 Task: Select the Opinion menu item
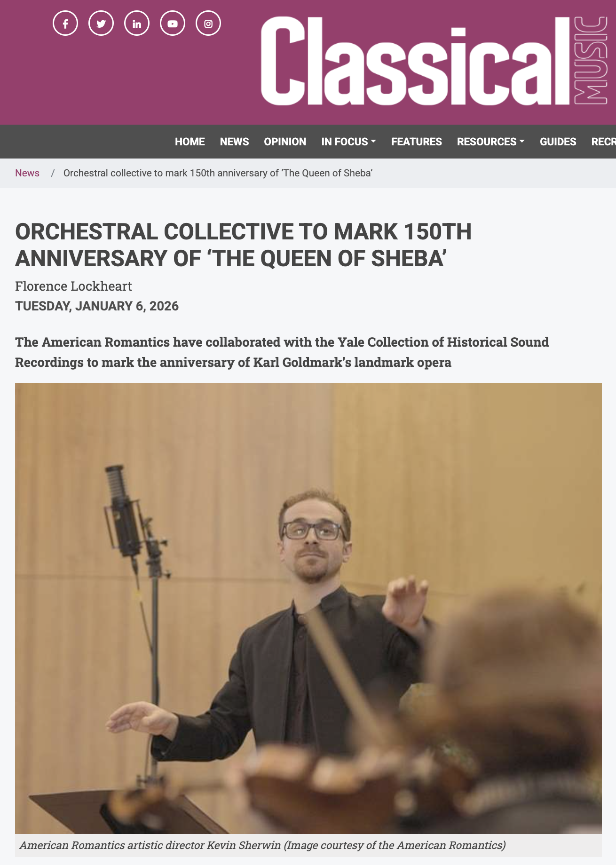(x=285, y=142)
